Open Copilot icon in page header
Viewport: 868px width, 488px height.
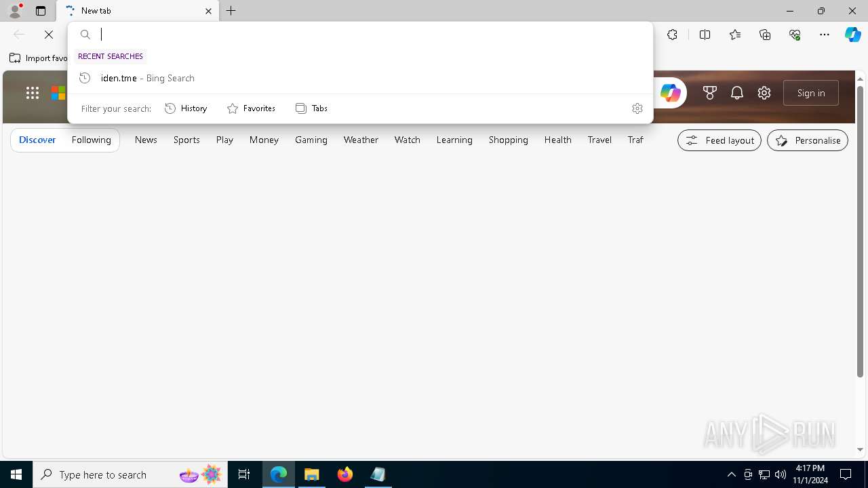point(670,93)
